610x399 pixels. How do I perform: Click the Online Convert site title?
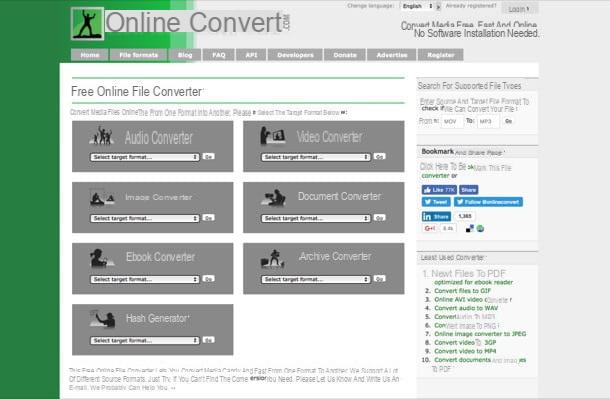pos(198,22)
